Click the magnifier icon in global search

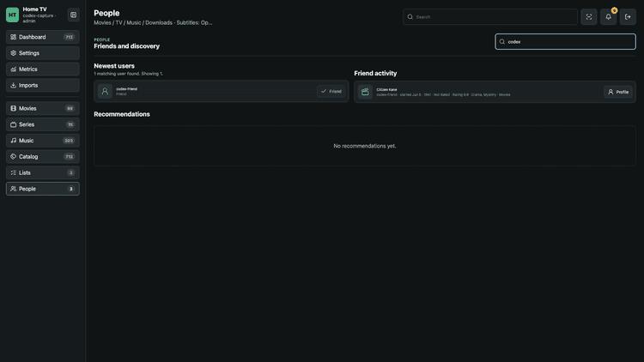click(410, 17)
